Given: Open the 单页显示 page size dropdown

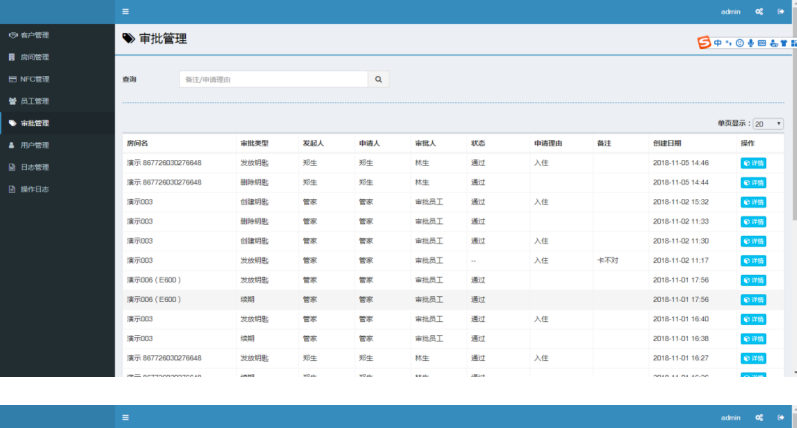Looking at the screenshot, I should (768, 124).
